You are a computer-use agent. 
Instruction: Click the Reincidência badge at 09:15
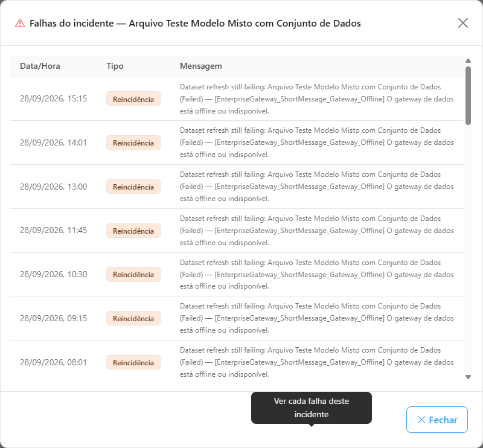[x=133, y=318]
